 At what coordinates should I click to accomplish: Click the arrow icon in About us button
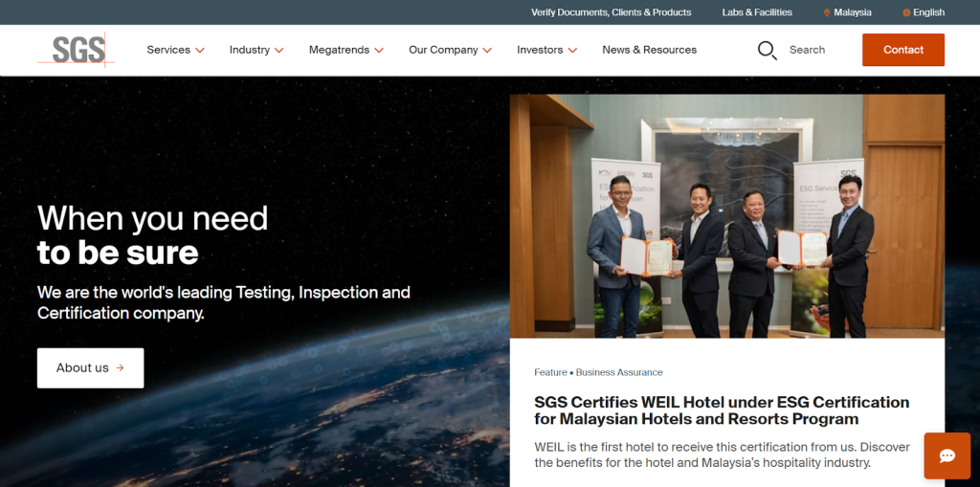pos(120,368)
